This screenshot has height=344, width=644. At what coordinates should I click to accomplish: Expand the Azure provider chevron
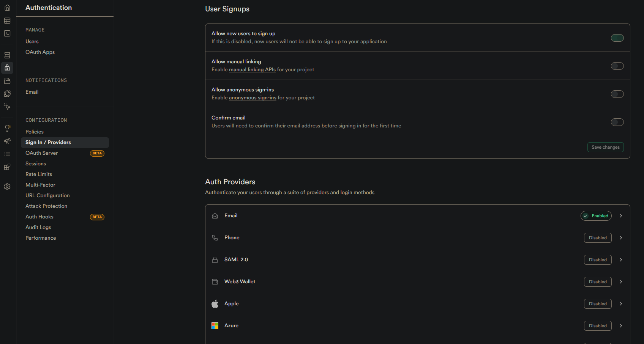(x=621, y=326)
